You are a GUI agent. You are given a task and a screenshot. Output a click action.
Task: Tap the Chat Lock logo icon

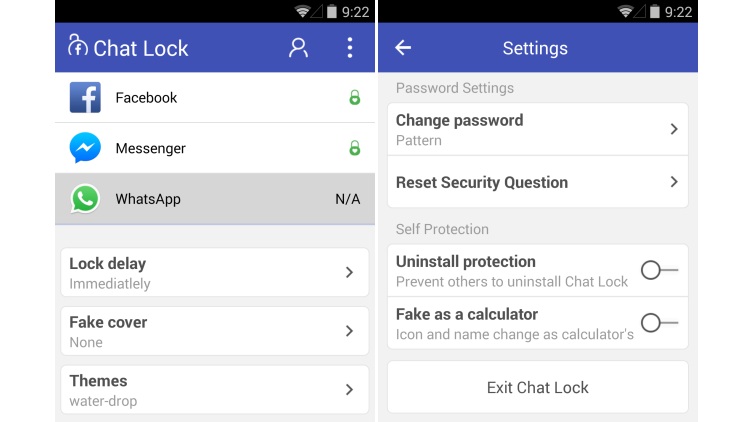point(78,45)
